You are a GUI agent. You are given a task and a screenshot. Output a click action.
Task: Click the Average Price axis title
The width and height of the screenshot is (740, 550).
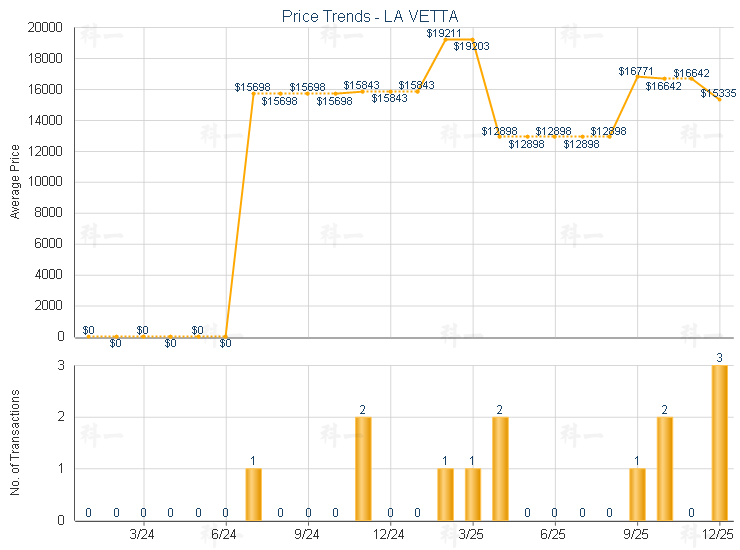pos(15,182)
